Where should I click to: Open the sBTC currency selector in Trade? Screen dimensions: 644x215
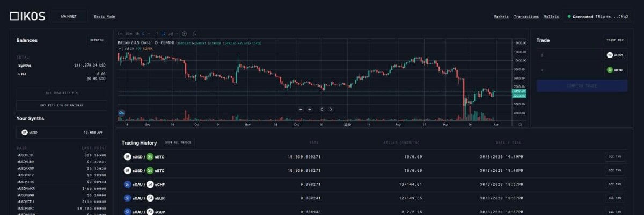pos(614,70)
